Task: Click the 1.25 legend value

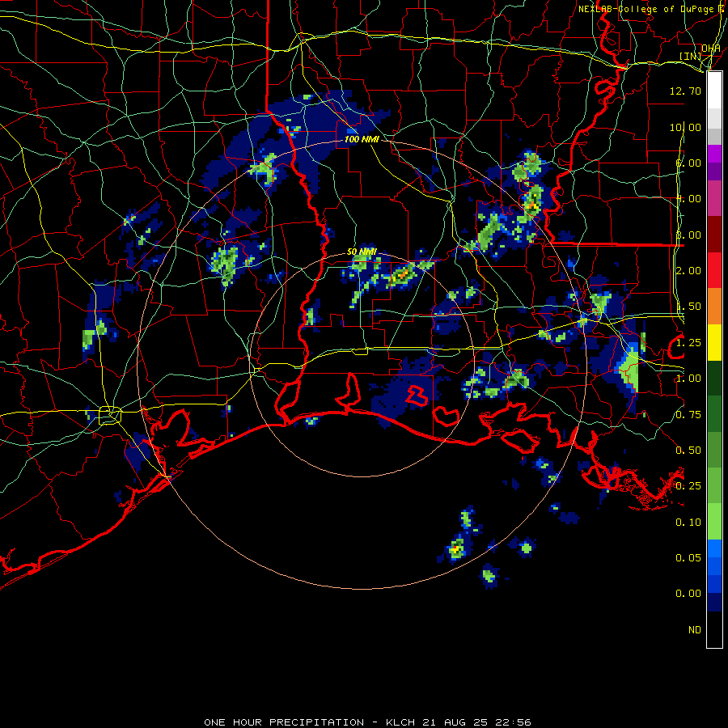Action: point(688,343)
